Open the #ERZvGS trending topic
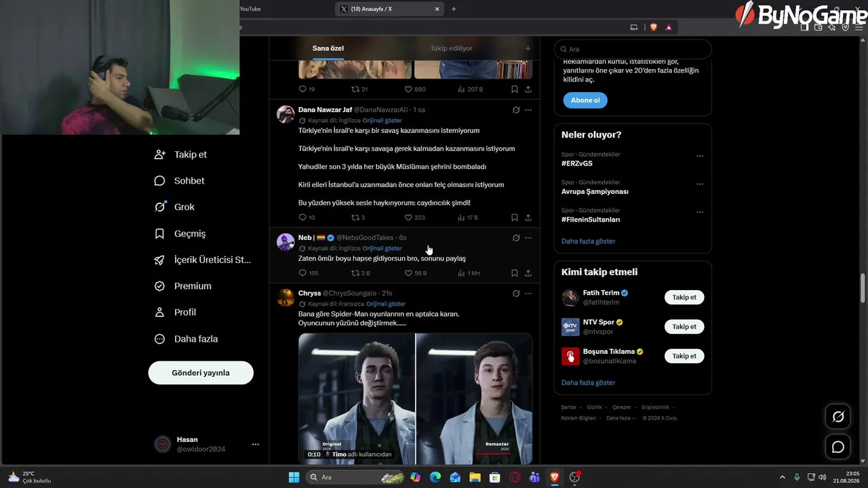Screen dimensions: 868x488 pyautogui.click(x=577, y=163)
